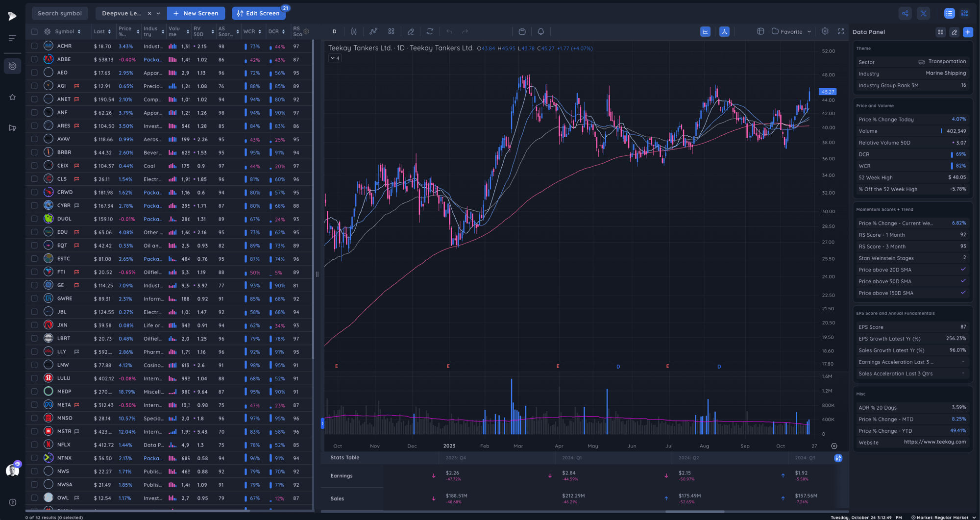Select the drawing pencil tool above the chart
This screenshot has height=520, width=980.
[x=411, y=31]
